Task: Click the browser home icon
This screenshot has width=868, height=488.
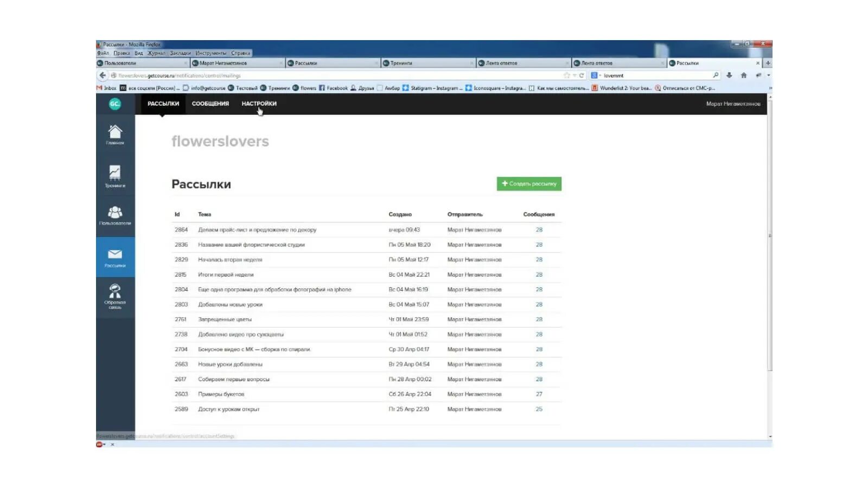Action: point(744,75)
